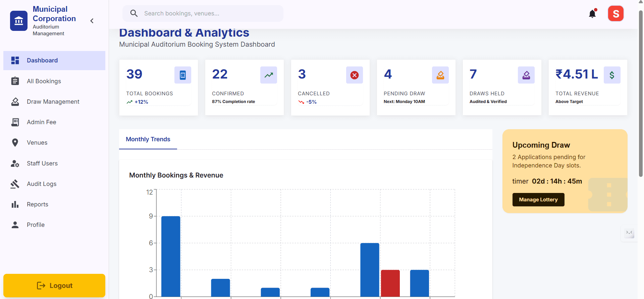View Reports section
The width and height of the screenshot is (644, 299).
[54, 204]
